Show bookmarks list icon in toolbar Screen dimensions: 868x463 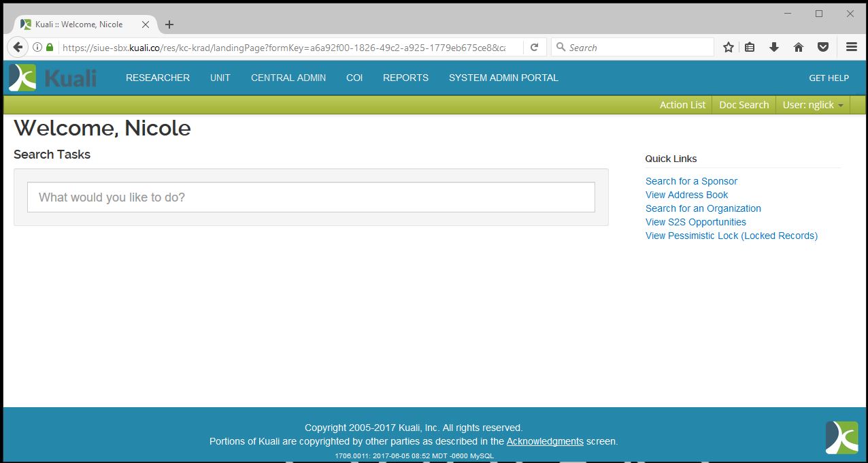tap(750, 48)
